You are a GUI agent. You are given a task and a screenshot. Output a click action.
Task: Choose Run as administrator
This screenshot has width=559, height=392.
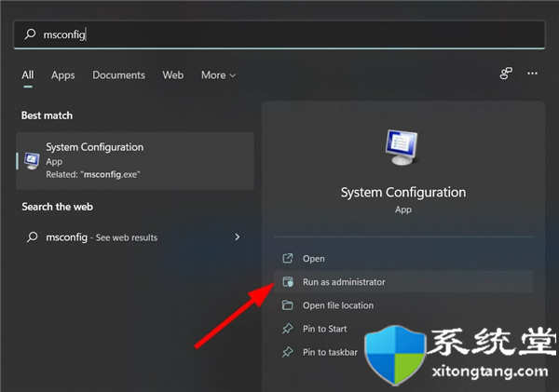pyautogui.click(x=403, y=282)
